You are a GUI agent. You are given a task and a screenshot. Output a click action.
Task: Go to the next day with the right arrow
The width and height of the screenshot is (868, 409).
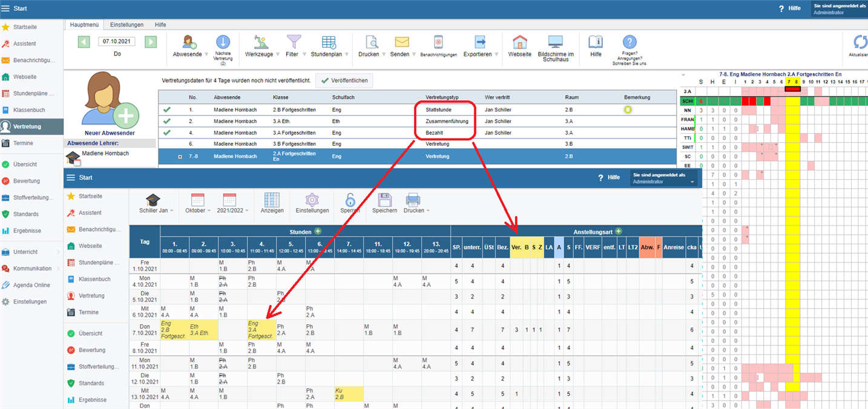point(151,42)
